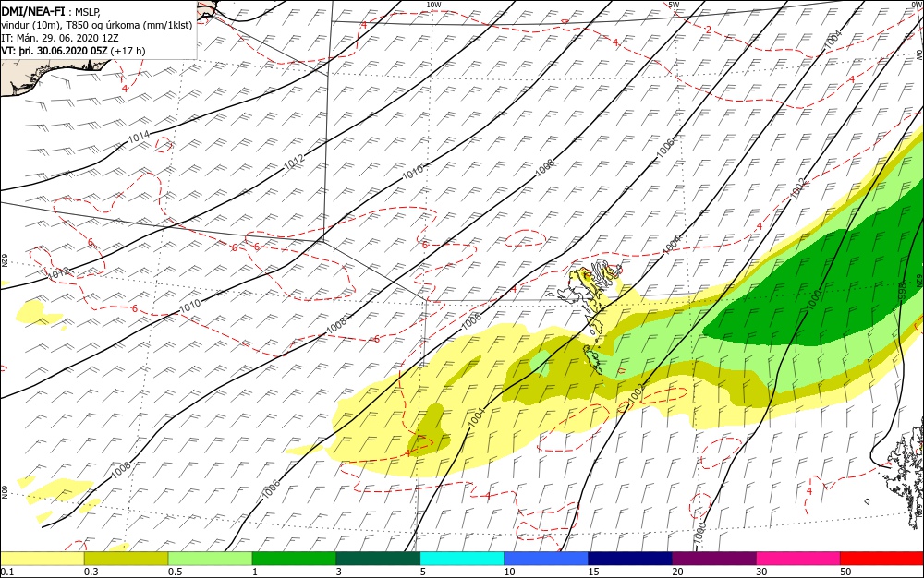Select legend value 5 below the colour bar

(x=423, y=572)
